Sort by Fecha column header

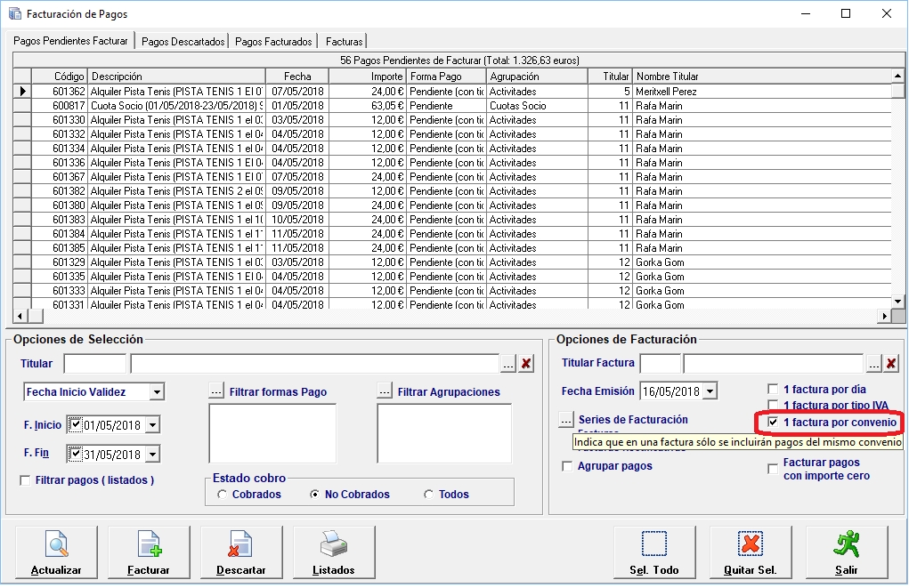(297, 76)
